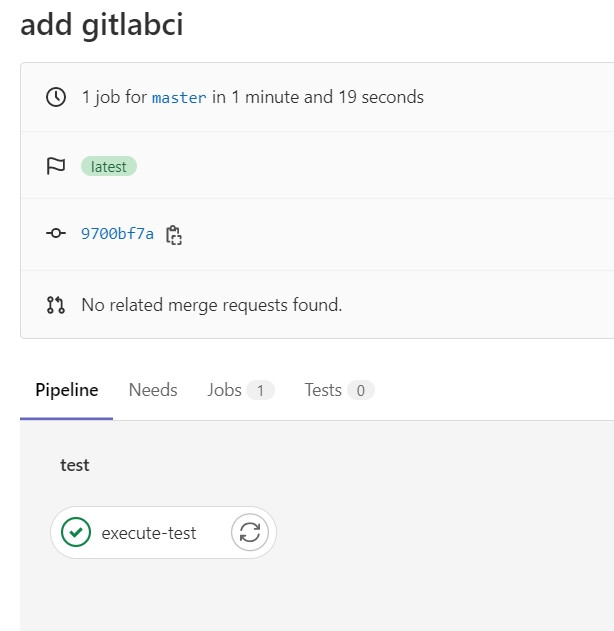
Task: Click the green passed status icon for execute-test
Action: pos(76,532)
